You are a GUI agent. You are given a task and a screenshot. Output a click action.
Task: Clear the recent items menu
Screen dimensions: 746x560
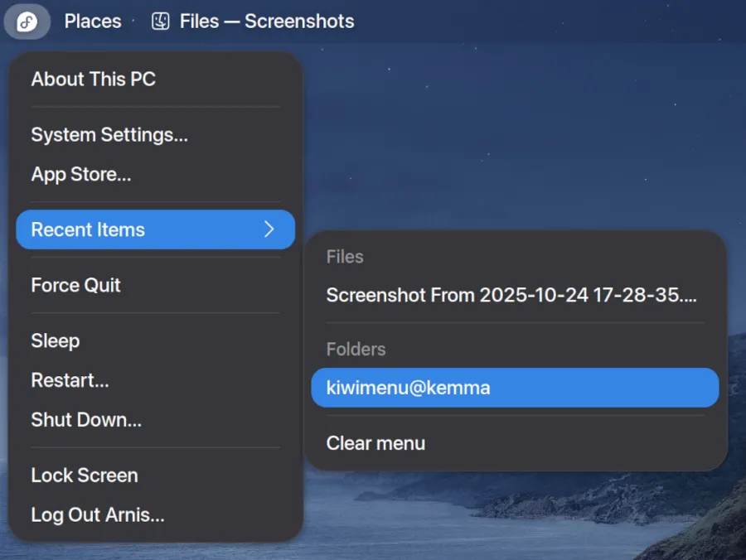tap(375, 443)
